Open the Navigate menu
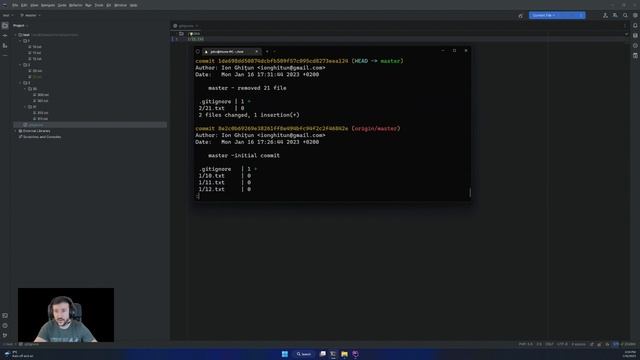 click(48, 5)
